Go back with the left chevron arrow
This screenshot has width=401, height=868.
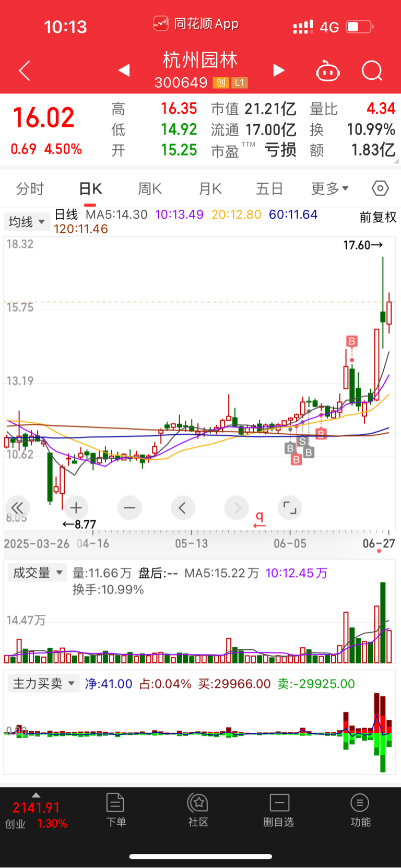[25, 70]
